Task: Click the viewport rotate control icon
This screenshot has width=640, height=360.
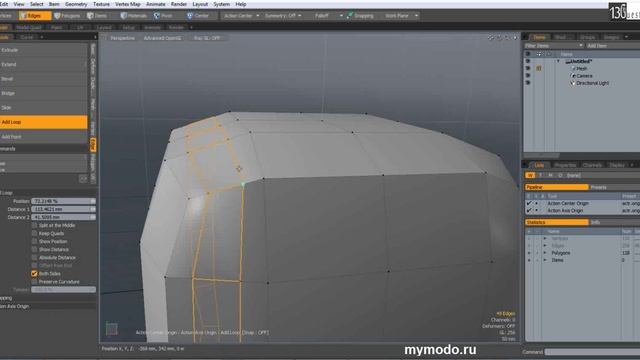Action: pos(499,38)
